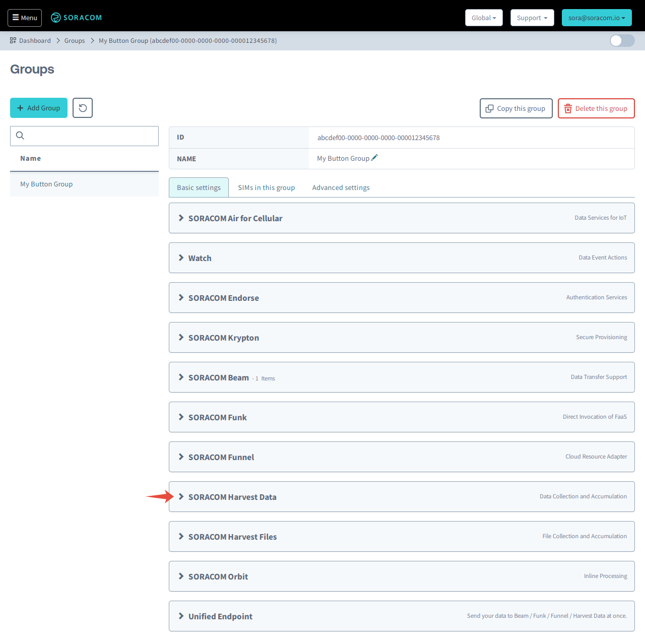Screen dimensions: 645x644
Task: Click 'Send your data to Beam' description
Action: point(547,616)
